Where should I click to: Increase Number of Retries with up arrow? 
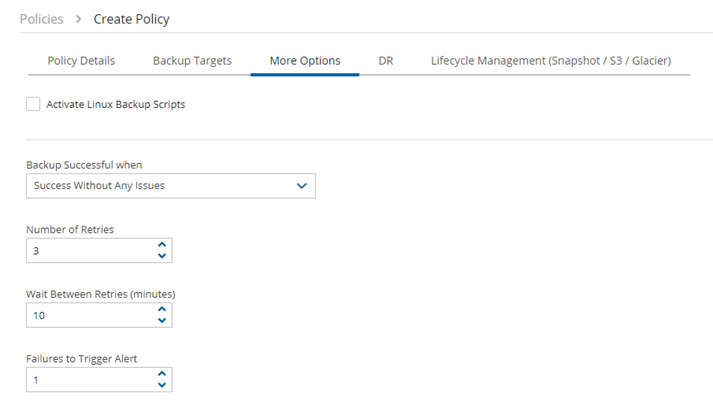[162, 245]
